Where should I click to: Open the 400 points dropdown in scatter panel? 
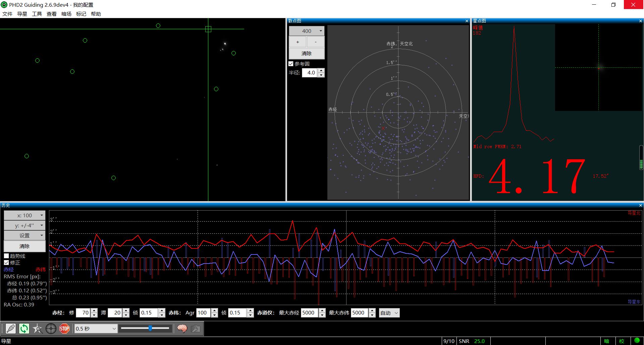[307, 31]
